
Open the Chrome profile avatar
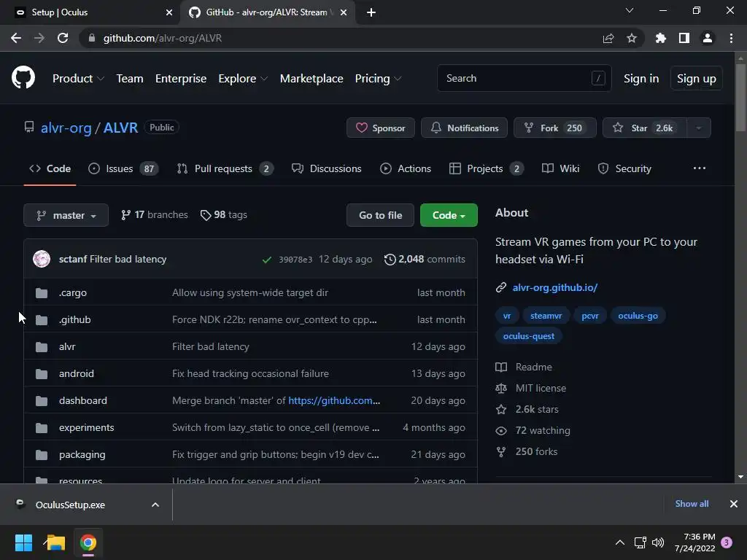click(x=708, y=38)
